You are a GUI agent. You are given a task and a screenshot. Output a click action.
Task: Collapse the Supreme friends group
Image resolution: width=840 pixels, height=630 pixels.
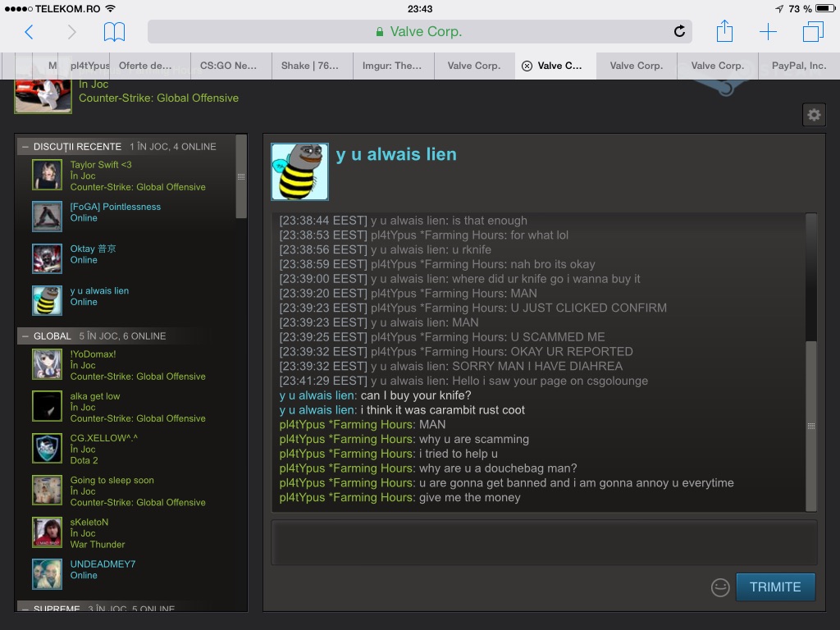coord(25,609)
